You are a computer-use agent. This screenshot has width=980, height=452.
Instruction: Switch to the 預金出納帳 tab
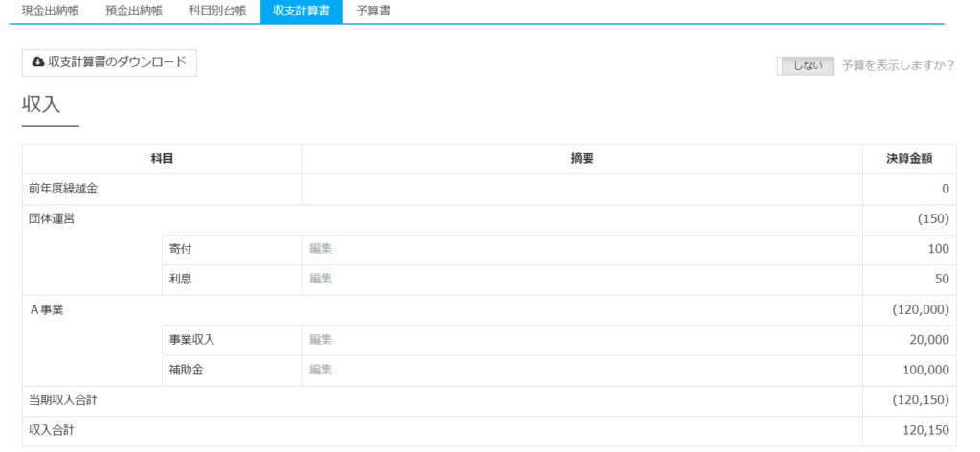(134, 11)
